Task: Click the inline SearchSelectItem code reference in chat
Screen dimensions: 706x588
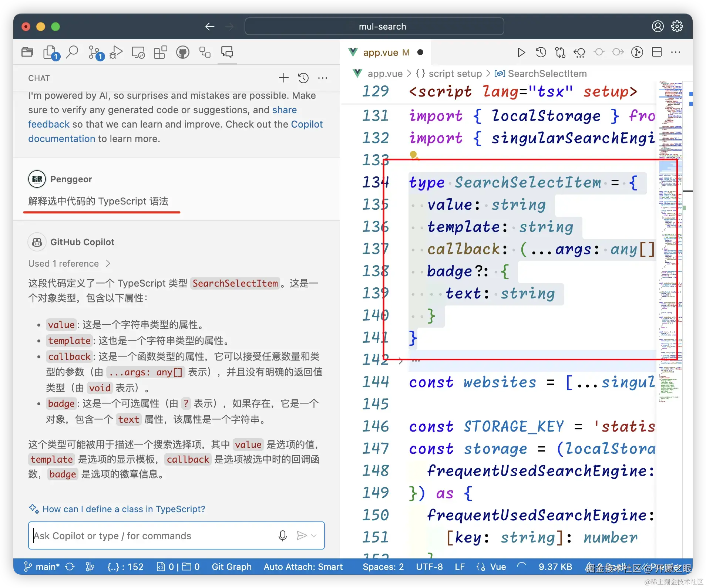Action: (x=235, y=283)
